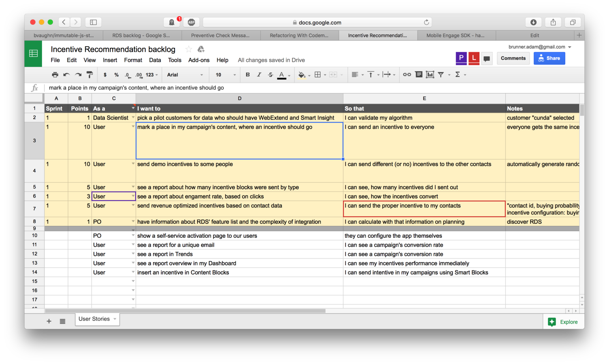
Task: Open the Edit menu
Action: pos(72,60)
